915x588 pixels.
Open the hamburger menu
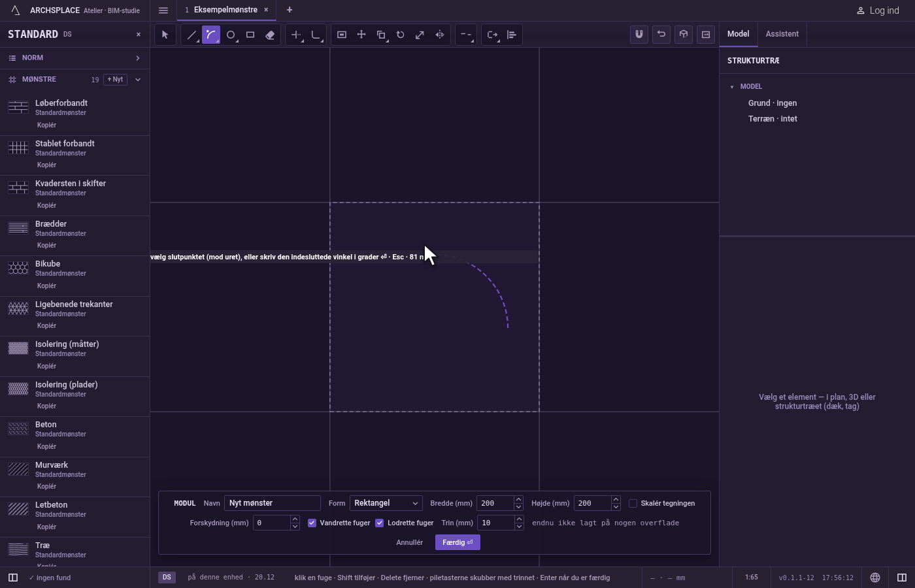(163, 10)
